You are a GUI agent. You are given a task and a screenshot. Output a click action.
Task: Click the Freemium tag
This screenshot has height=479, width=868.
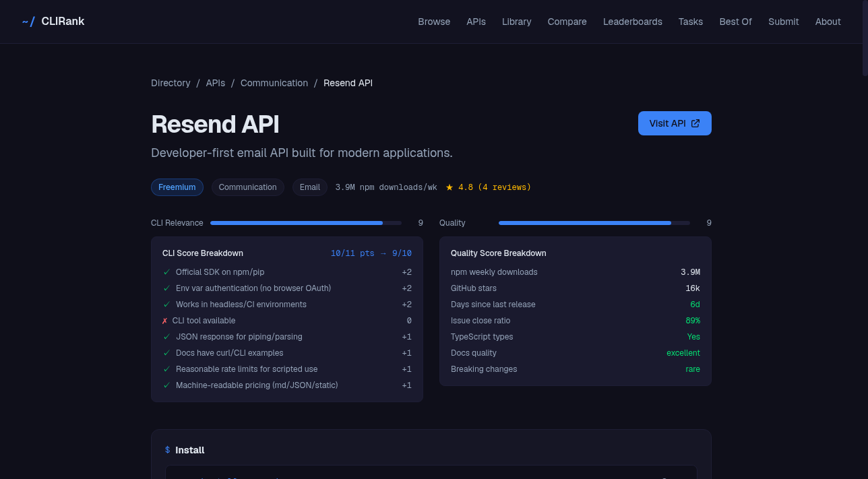pos(177,187)
